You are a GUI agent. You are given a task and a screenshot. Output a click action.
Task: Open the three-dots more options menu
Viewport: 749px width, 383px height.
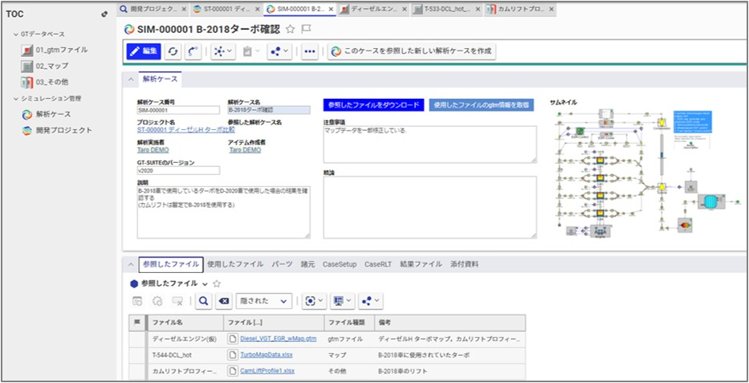[310, 52]
